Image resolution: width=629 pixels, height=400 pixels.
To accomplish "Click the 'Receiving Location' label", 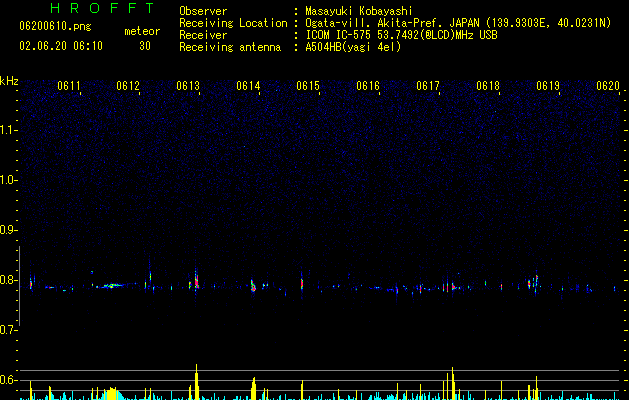I will tap(233, 23).
